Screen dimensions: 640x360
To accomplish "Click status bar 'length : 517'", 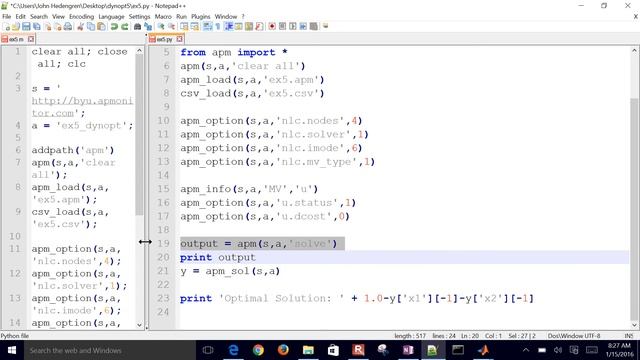I will (x=410, y=336).
